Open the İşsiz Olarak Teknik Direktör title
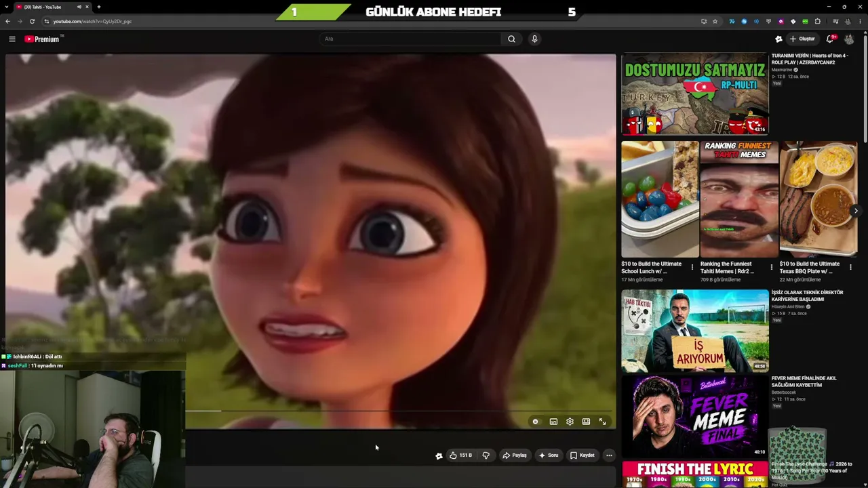 point(808,296)
